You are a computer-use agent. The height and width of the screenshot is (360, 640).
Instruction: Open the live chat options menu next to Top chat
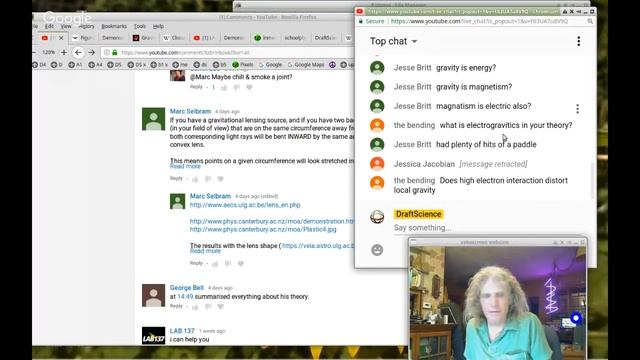[578, 41]
